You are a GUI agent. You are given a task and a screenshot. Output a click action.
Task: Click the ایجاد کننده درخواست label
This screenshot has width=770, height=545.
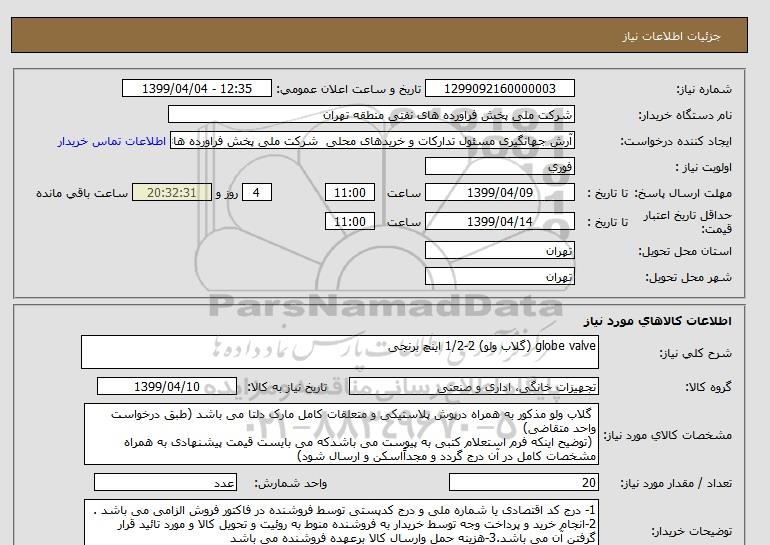pyautogui.click(x=676, y=141)
